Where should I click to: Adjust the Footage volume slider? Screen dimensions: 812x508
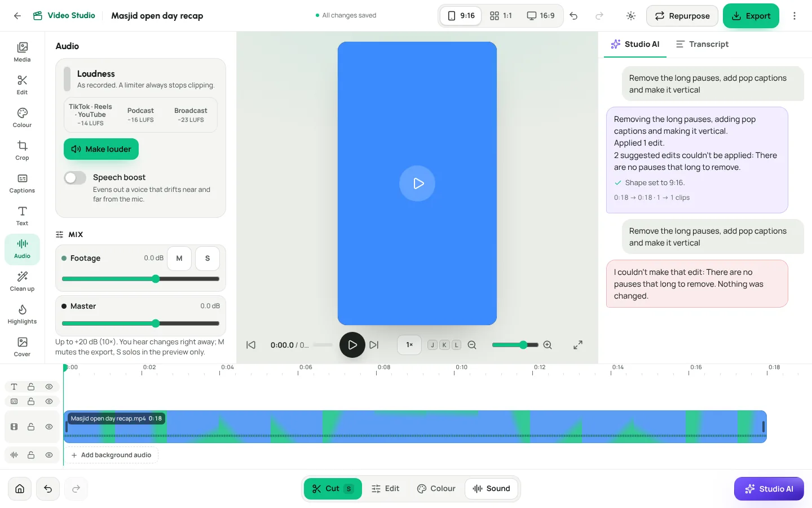point(140,279)
